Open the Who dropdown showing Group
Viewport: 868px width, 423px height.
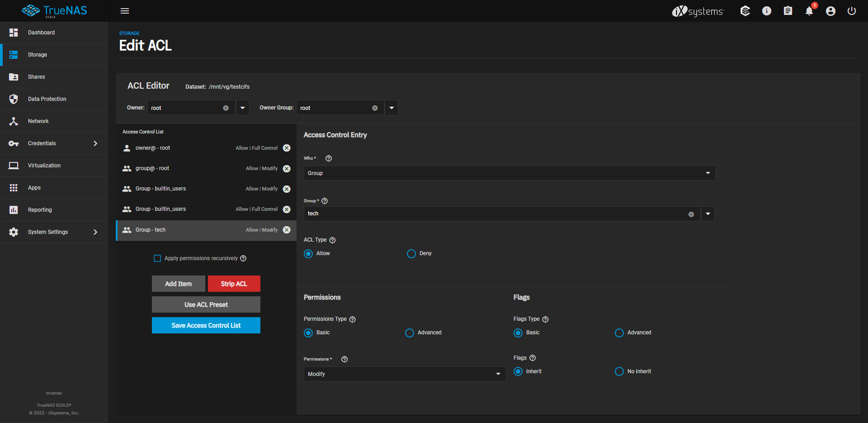click(x=509, y=173)
